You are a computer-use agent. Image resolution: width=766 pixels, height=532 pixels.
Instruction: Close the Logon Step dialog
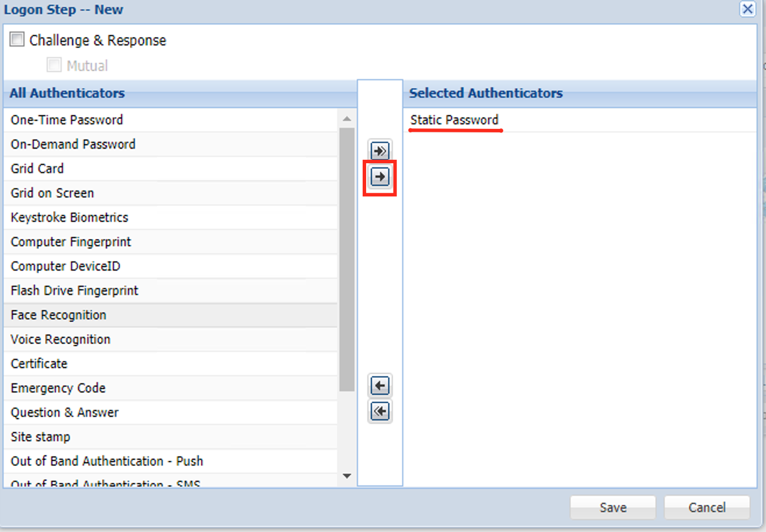tap(747, 9)
